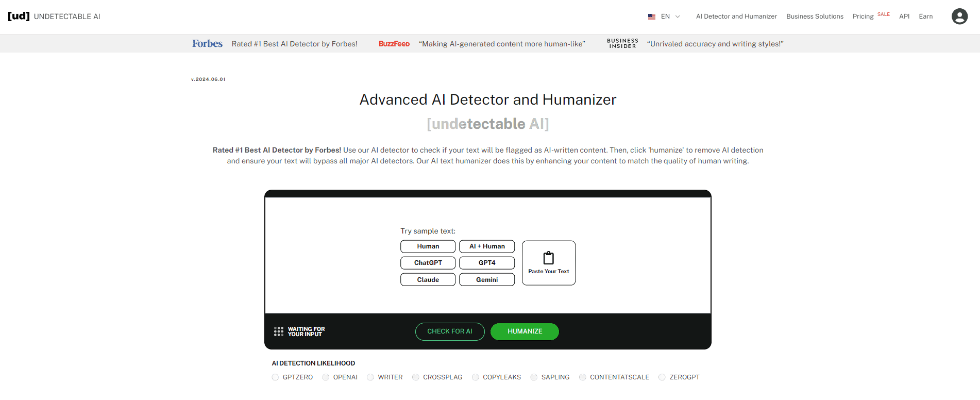This screenshot has height=400, width=980.
Task: Click "Rated #1 Best AI Detector by Forbes!" banner text
Action: [x=295, y=44]
